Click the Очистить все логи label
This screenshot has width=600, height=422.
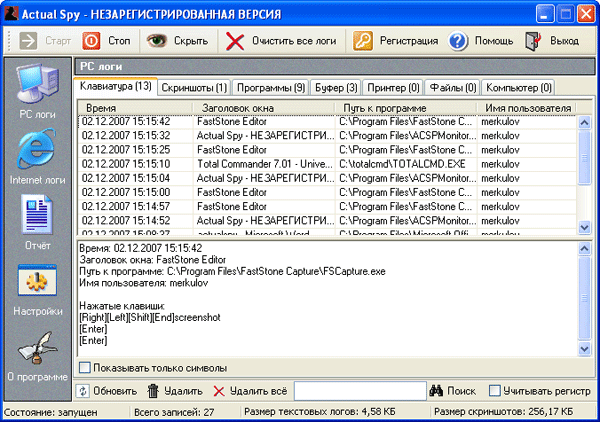(x=294, y=41)
